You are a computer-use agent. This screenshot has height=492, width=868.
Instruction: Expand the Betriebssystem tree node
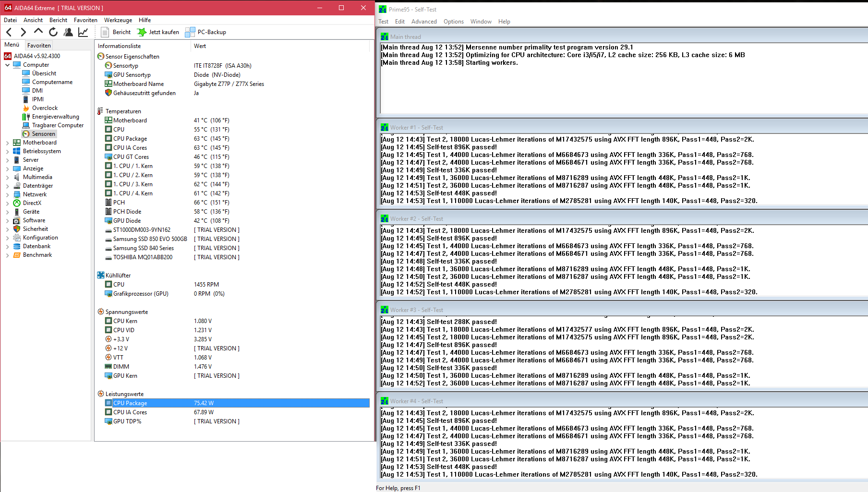[8, 151]
